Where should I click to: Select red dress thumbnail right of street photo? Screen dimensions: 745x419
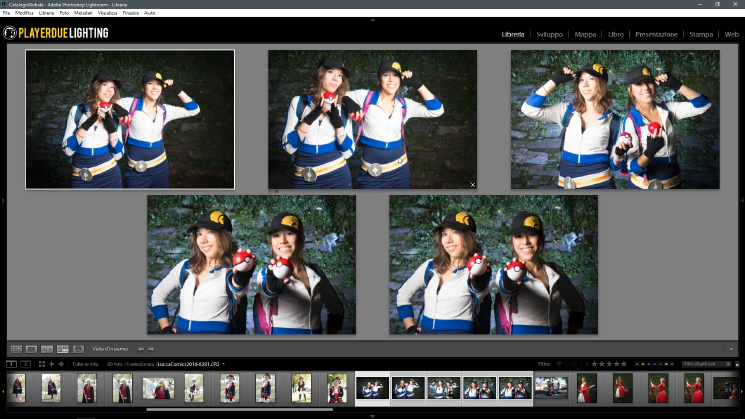[x=586, y=388]
